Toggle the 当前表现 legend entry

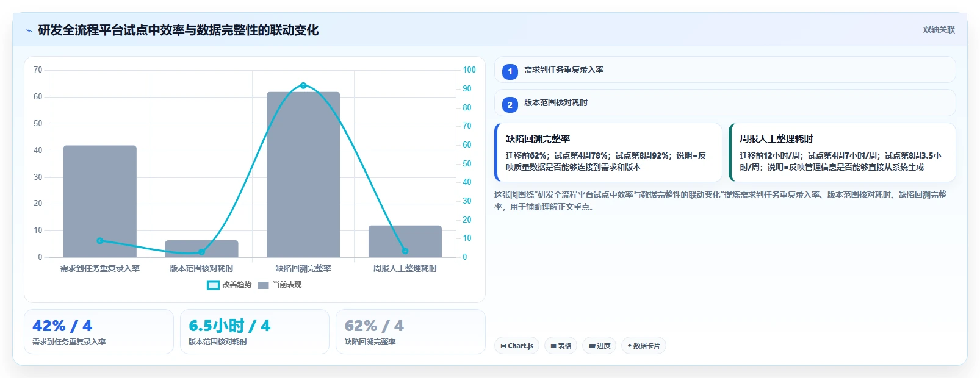[x=279, y=285]
